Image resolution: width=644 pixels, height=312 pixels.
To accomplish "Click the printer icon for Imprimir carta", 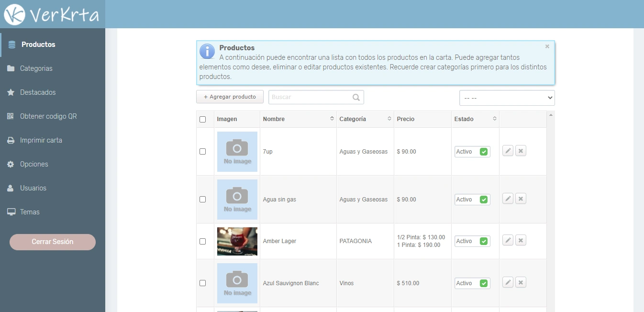I will (11, 140).
